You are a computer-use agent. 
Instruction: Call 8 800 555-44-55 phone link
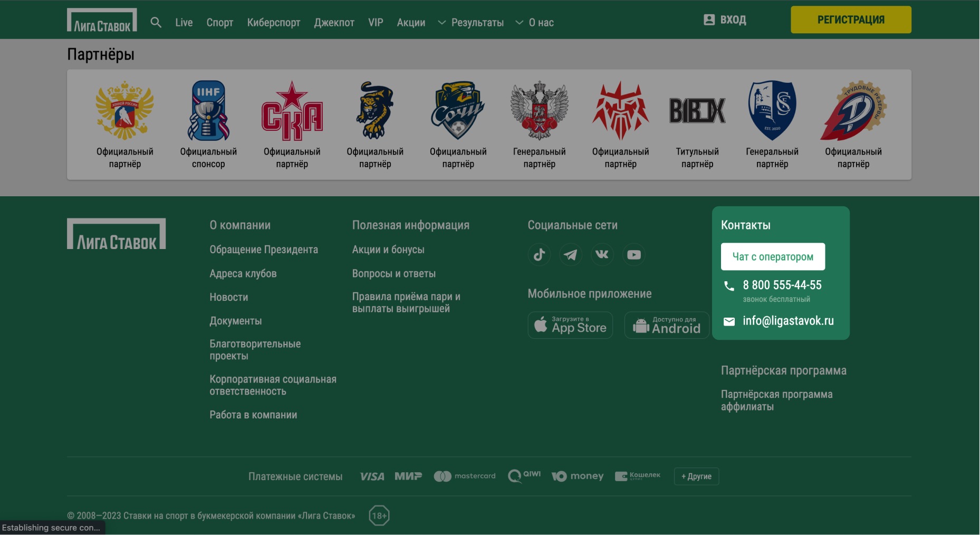coord(782,285)
